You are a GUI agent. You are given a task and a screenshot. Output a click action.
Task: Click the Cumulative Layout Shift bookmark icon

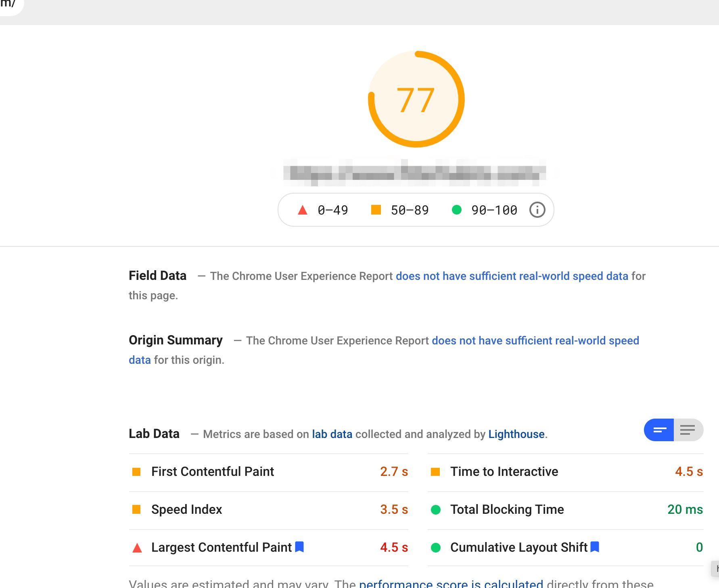tap(595, 547)
